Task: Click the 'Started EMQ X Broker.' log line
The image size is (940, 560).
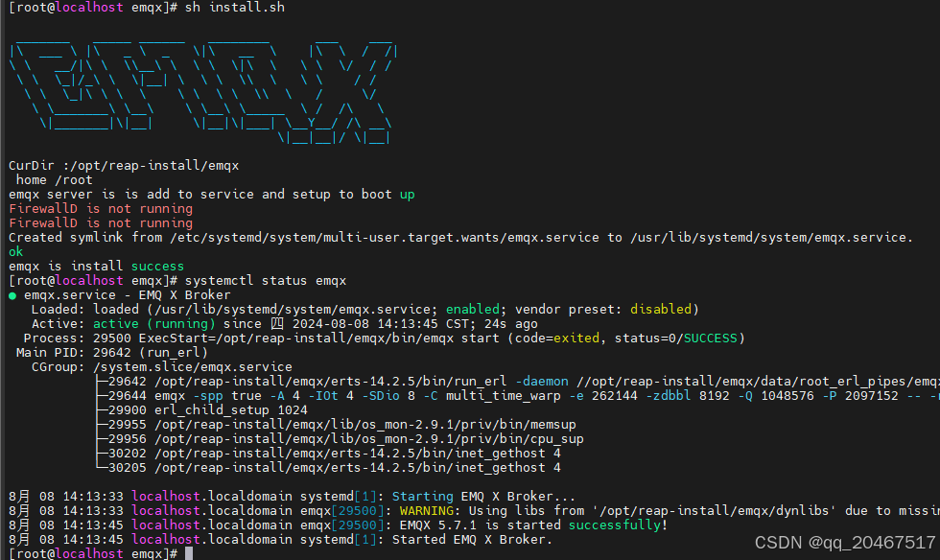Action: pyautogui.click(x=280, y=540)
